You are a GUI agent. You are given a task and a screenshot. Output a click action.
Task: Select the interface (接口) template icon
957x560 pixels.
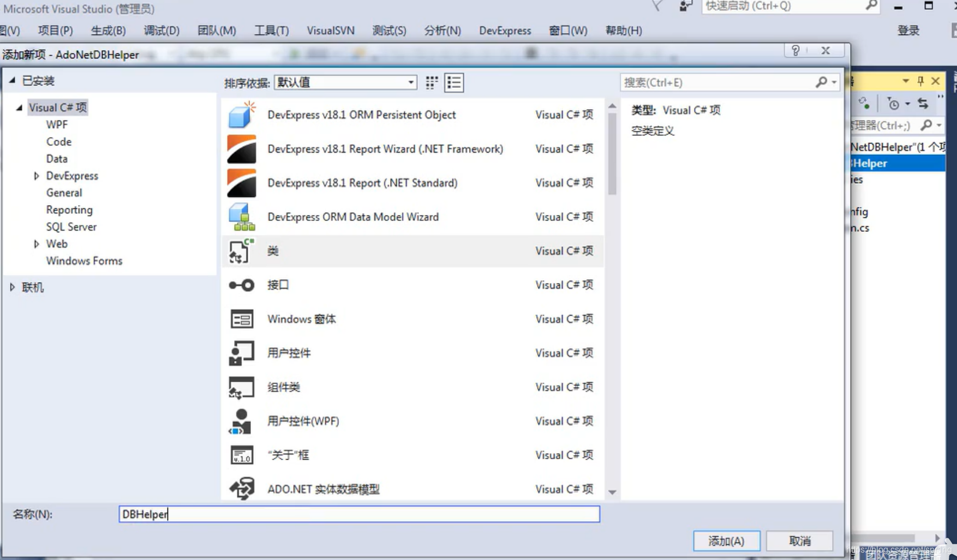pyautogui.click(x=242, y=285)
